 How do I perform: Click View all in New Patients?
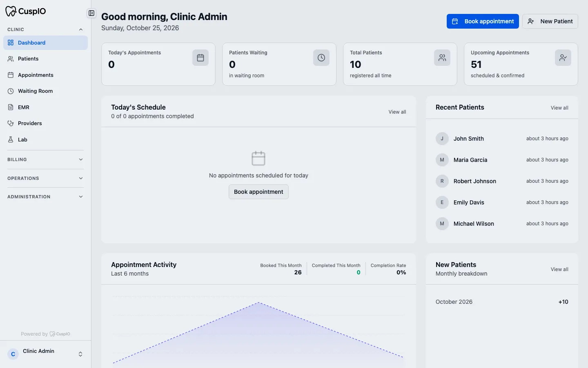coord(559,269)
